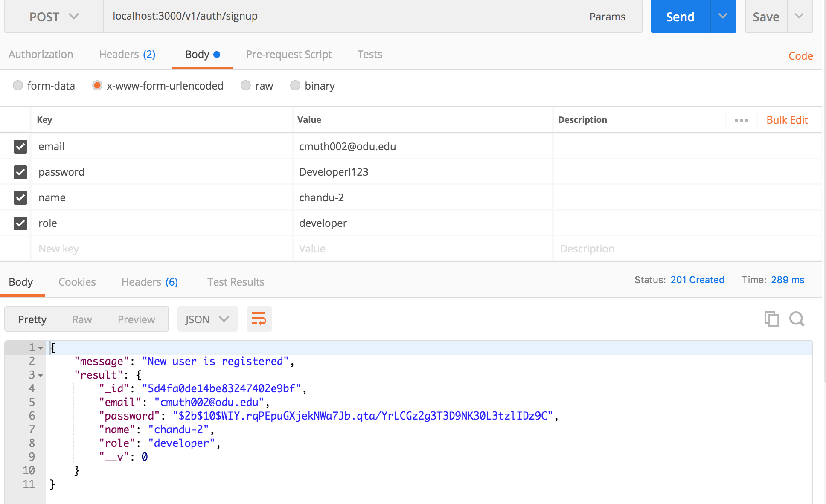
Task: Select the Preview view for response body
Action: pyautogui.click(x=136, y=319)
